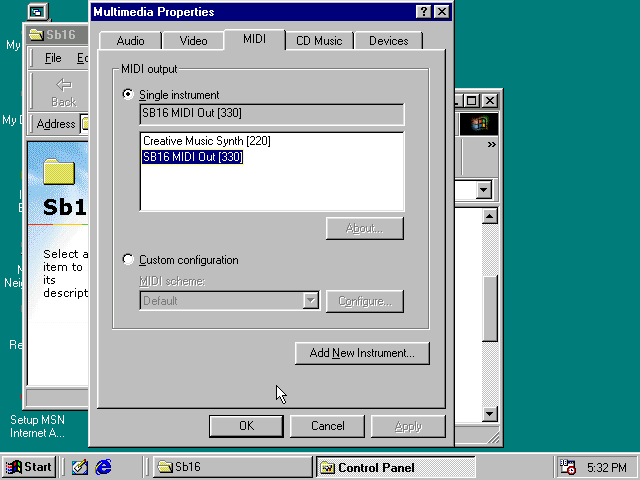This screenshot has width=640, height=480.
Task: Click the About button
Action: coord(364,229)
